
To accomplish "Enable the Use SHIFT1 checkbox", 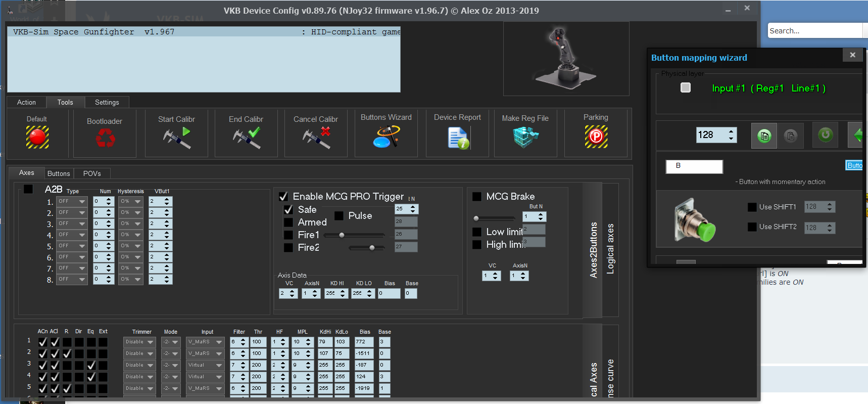I will [752, 207].
